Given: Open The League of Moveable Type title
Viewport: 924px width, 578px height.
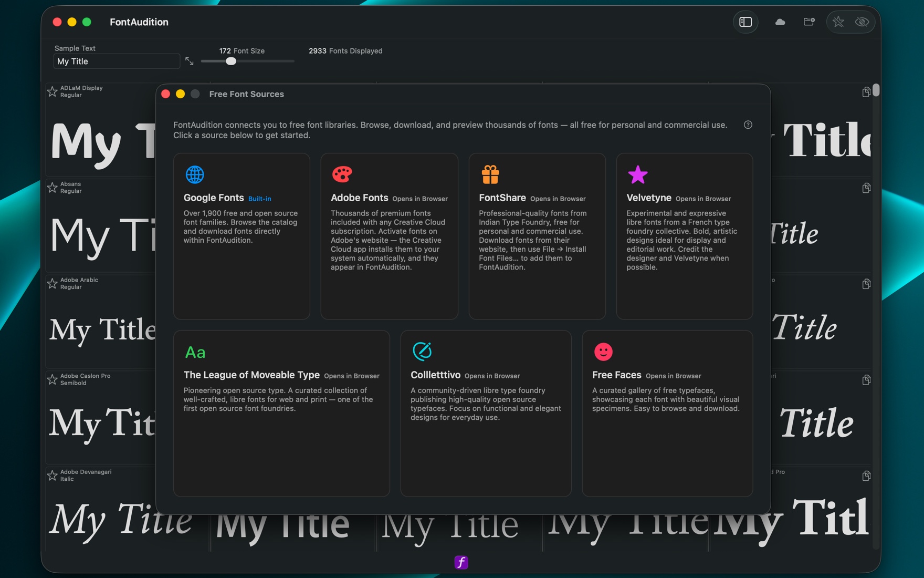Looking at the screenshot, I should [251, 375].
